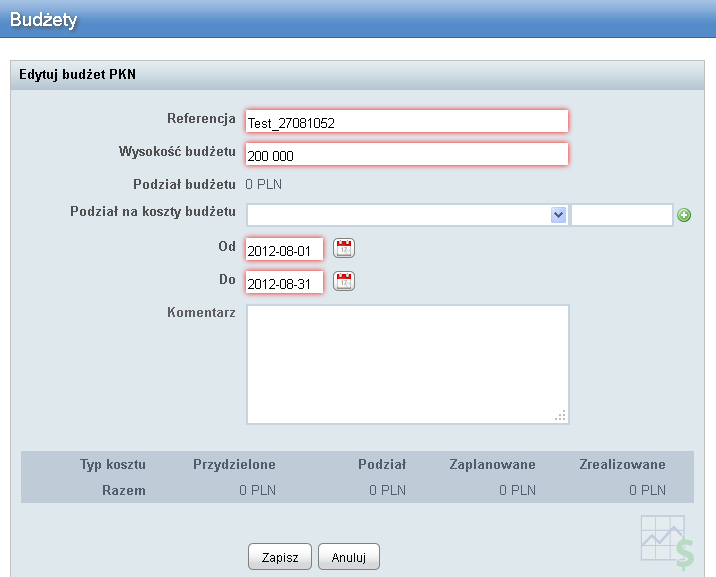Focus the Wysokość budżetu field

[x=407, y=154]
